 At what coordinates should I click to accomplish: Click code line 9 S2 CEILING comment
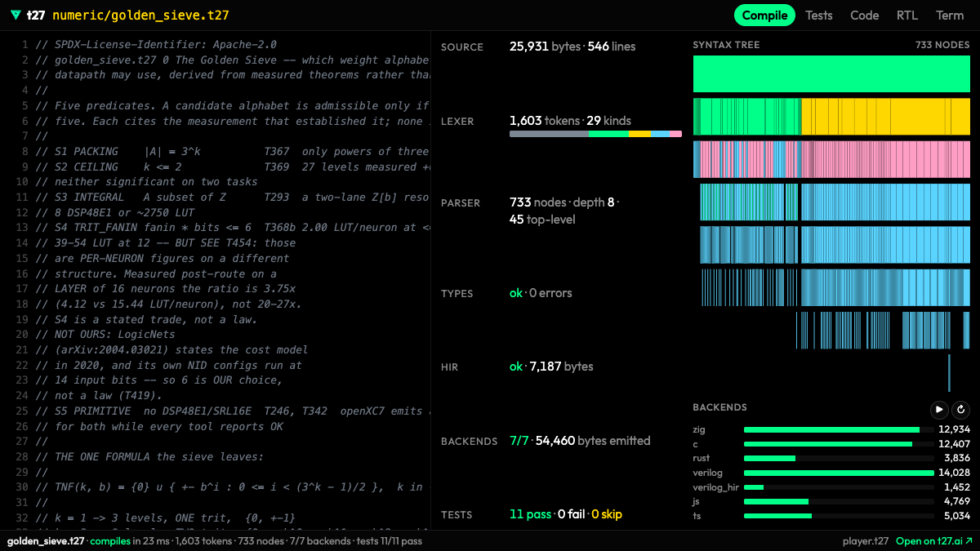[x=233, y=167]
